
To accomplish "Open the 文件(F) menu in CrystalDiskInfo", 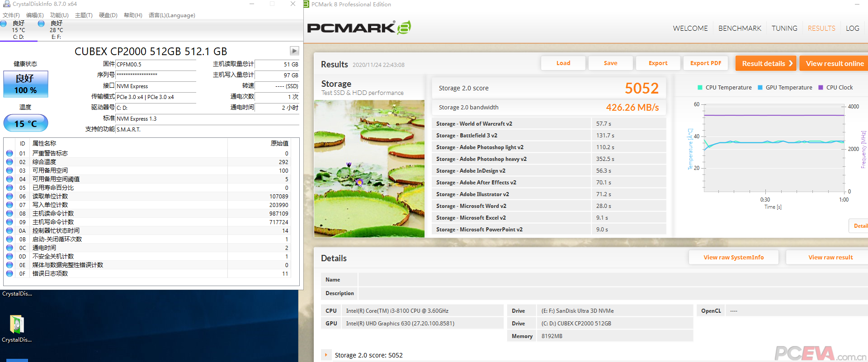I will (11, 15).
